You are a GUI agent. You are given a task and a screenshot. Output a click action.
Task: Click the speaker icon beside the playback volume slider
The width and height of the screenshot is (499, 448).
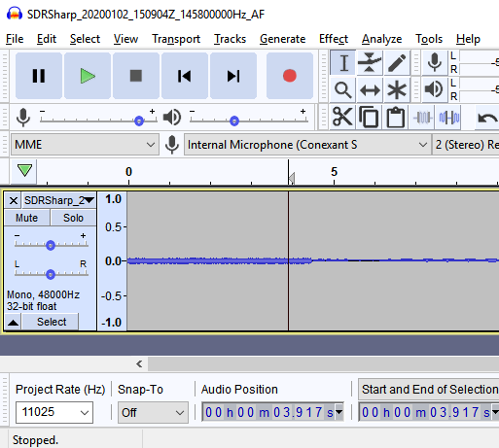coord(172,118)
